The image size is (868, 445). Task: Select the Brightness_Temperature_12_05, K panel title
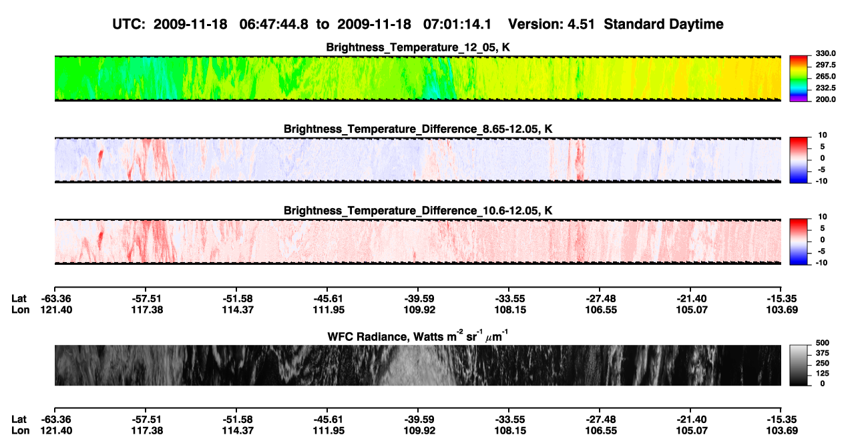tap(418, 47)
